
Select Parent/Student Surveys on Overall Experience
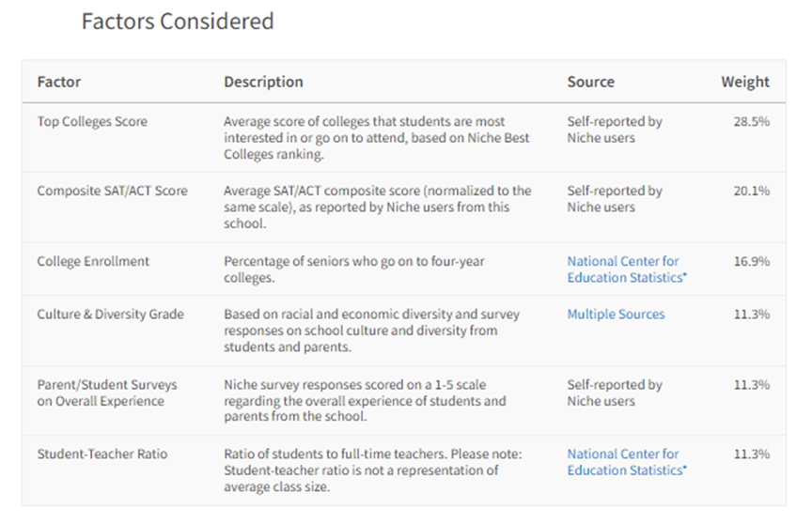107,393
